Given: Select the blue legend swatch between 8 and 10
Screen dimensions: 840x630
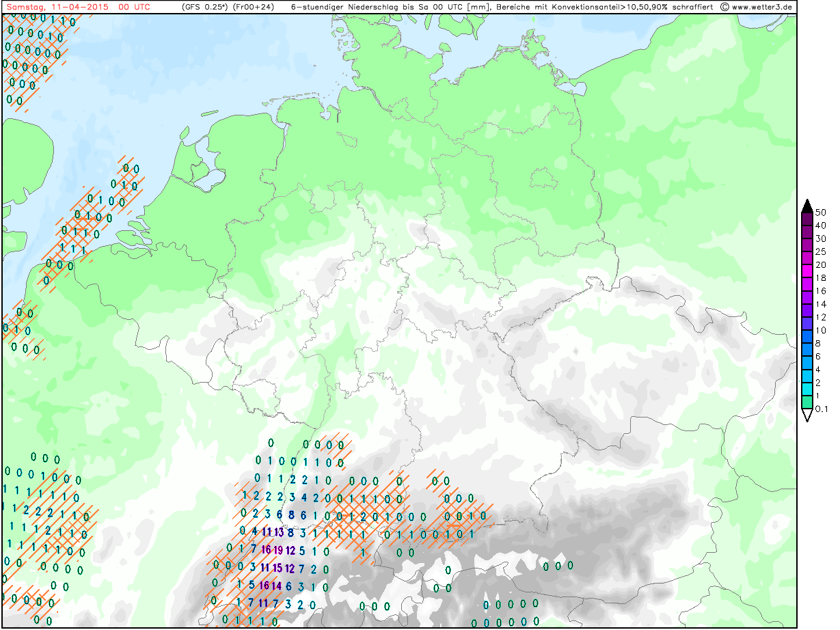Looking at the screenshot, I should (807, 336).
